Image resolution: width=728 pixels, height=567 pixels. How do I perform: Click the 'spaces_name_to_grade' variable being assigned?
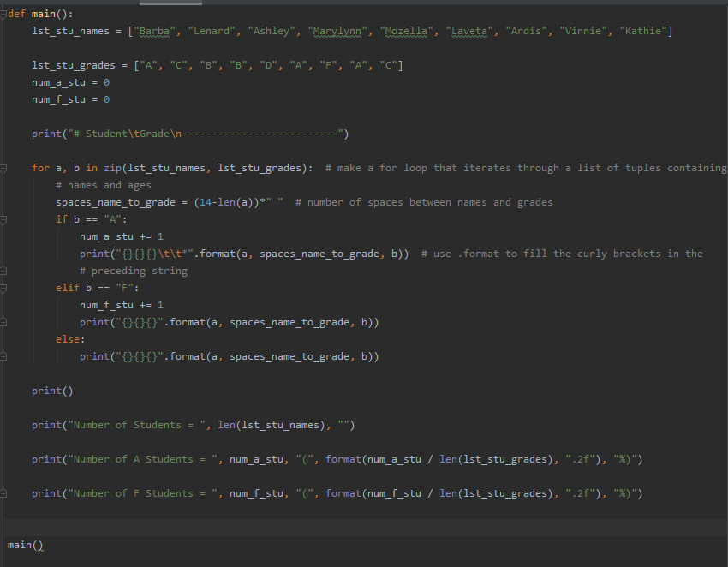(116, 202)
